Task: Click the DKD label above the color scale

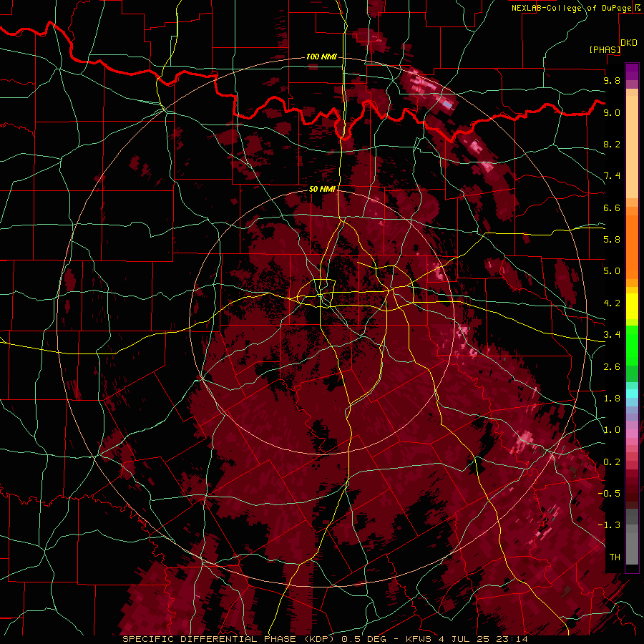Action: pyautogui.click(x=629, y=43)
